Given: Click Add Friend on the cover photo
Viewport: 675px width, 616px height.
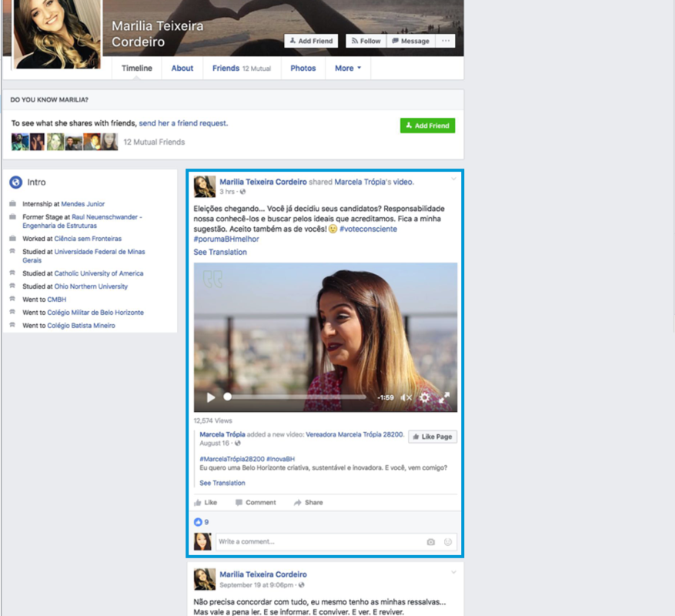Looking at the screenshot, I should [x=311, y=41].
